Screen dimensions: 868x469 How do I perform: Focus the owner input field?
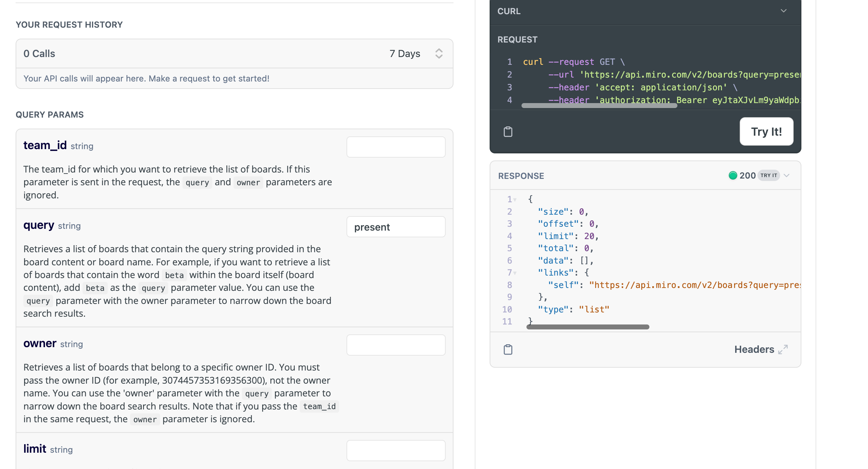396,345
